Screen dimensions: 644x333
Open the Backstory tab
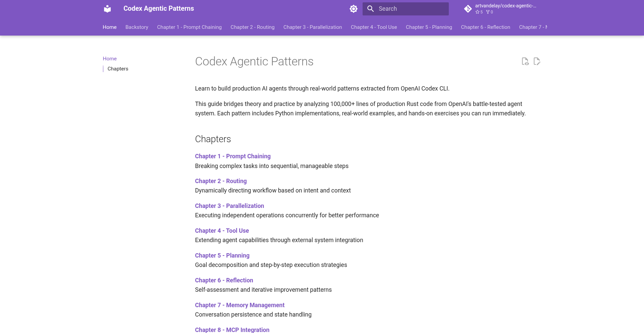pyautogui.click(x=137, y=27)
